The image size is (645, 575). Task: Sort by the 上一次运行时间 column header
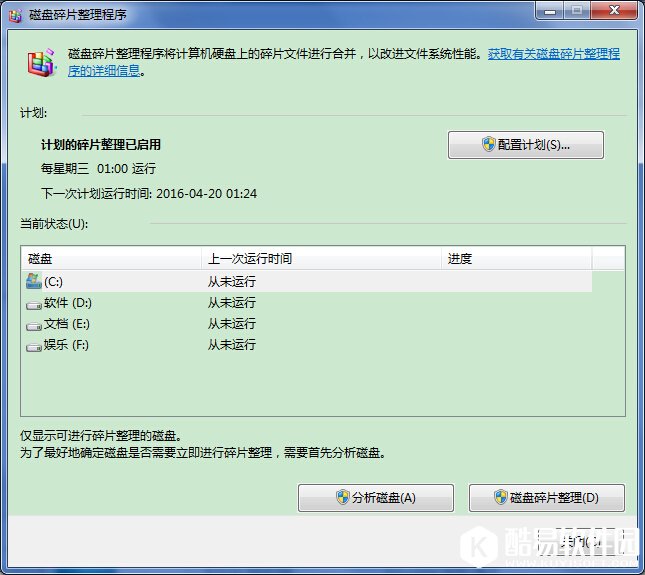pos(321,258)
